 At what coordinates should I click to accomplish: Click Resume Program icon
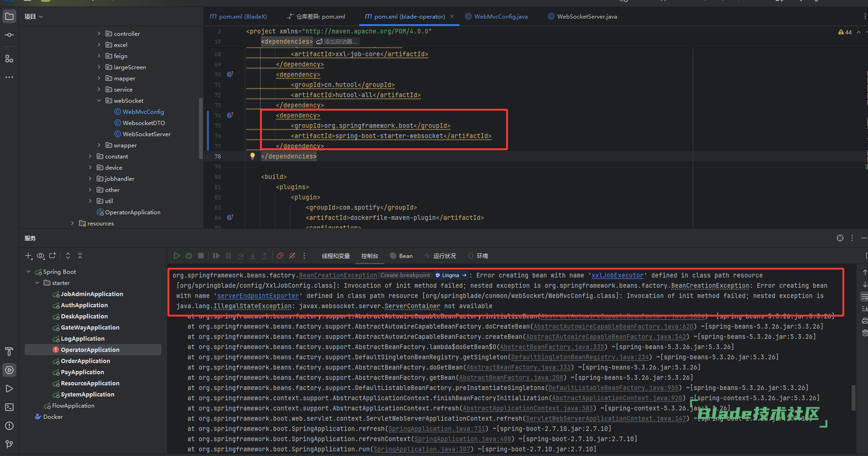click(x=216, y=256)
